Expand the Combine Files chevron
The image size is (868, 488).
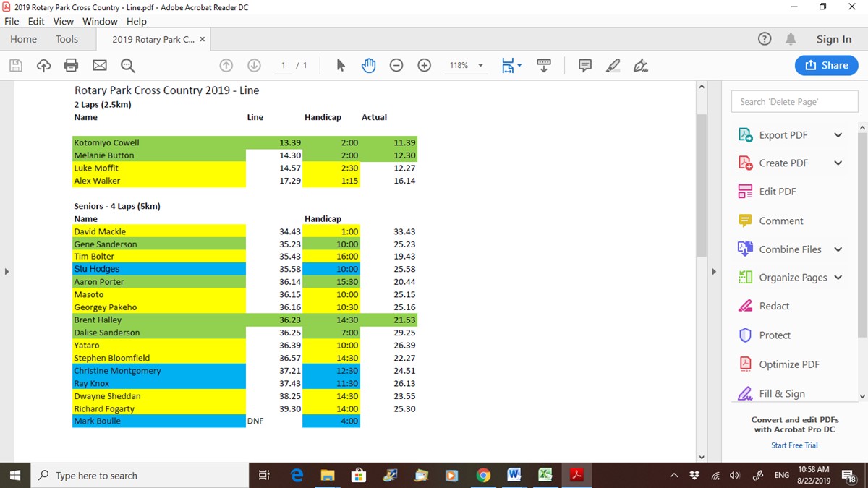pyautogui.click(x=838, y=249)
